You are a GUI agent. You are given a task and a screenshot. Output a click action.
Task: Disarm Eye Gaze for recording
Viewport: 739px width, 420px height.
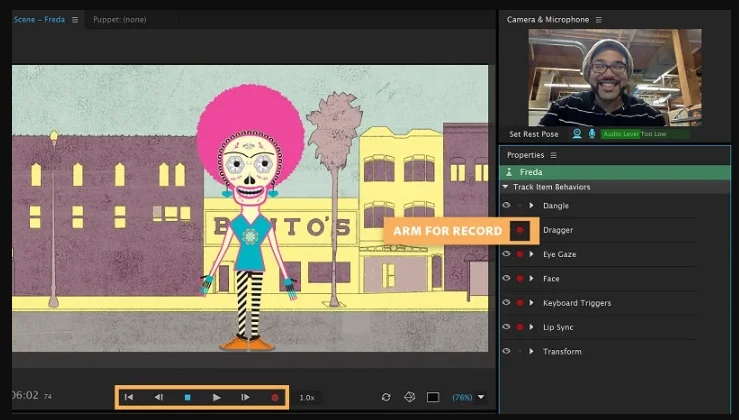[520, 254]
